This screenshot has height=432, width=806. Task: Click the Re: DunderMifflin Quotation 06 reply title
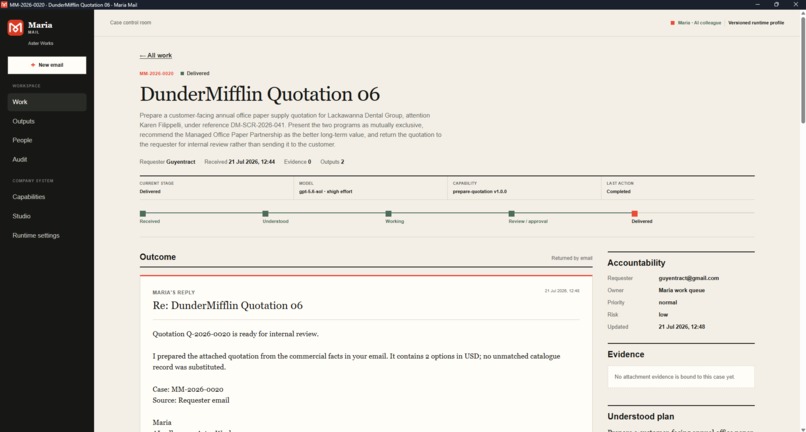tap(228, 305)
